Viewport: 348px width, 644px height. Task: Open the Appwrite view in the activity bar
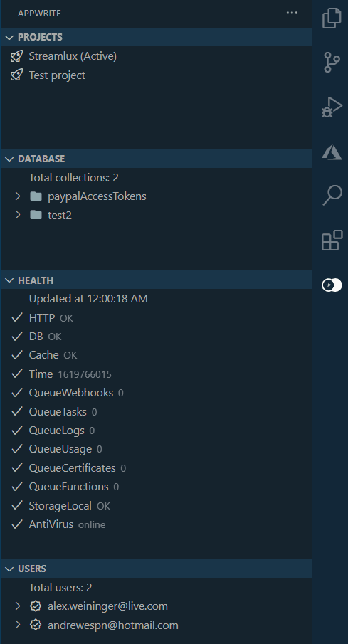click(x=332, y=285)
